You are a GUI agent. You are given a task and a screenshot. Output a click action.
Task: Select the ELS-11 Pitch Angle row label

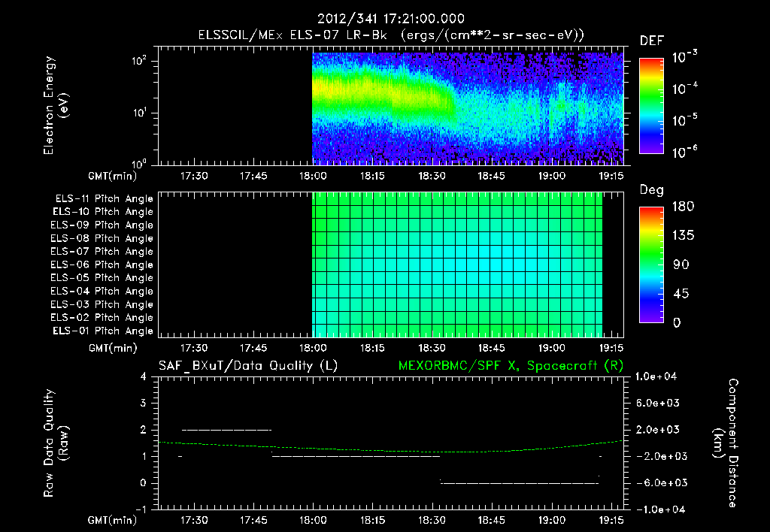coord(104,199)
